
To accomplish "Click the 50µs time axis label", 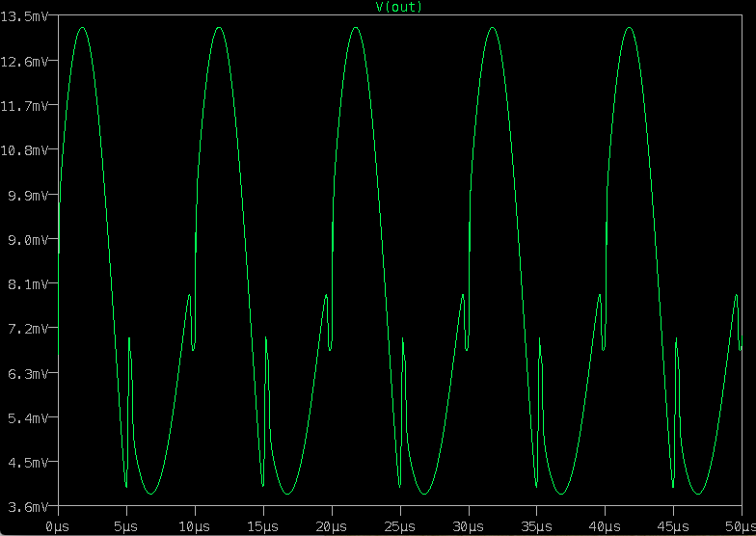I will [741, 526].
